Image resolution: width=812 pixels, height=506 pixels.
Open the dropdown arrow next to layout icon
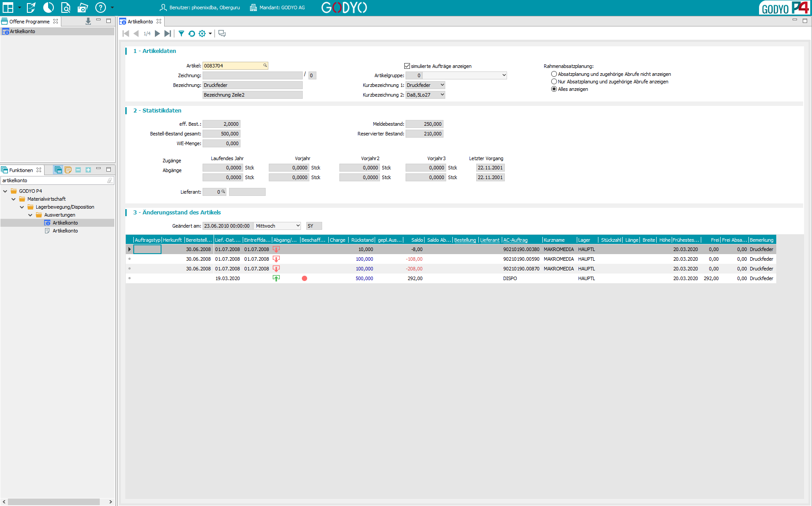tap(19, 7)
